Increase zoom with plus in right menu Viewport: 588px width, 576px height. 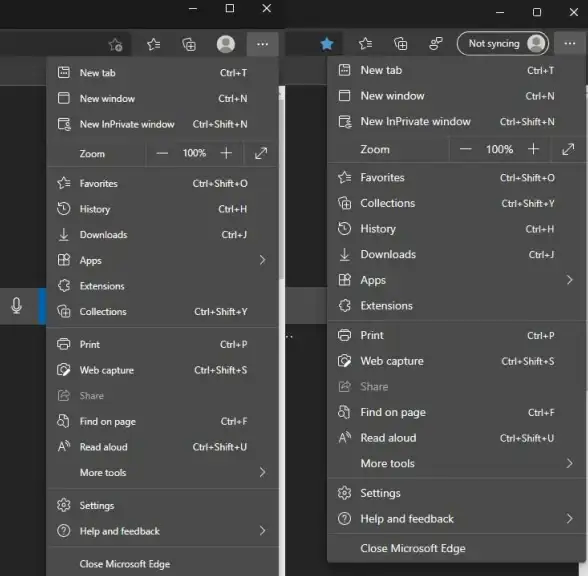533,149
